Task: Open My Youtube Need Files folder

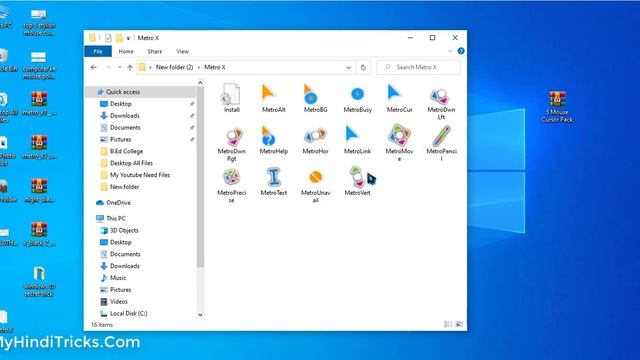Action: pyautogui.click(x=141, y=175)
